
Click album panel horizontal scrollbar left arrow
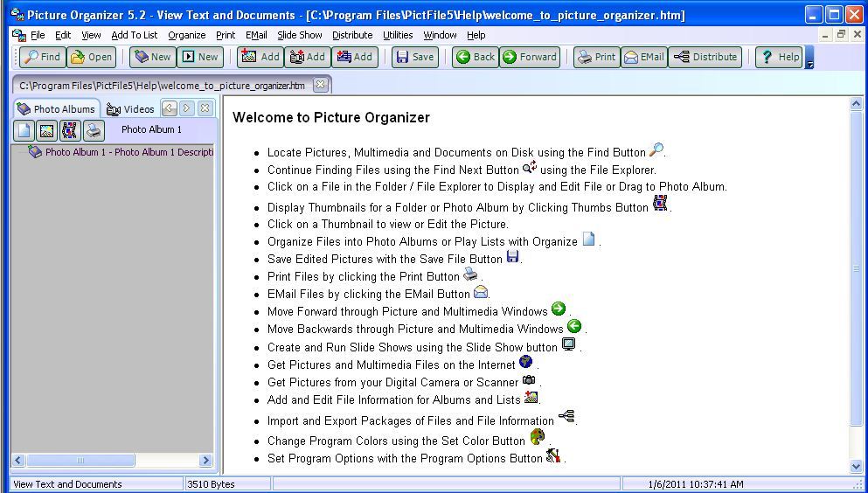18,461
